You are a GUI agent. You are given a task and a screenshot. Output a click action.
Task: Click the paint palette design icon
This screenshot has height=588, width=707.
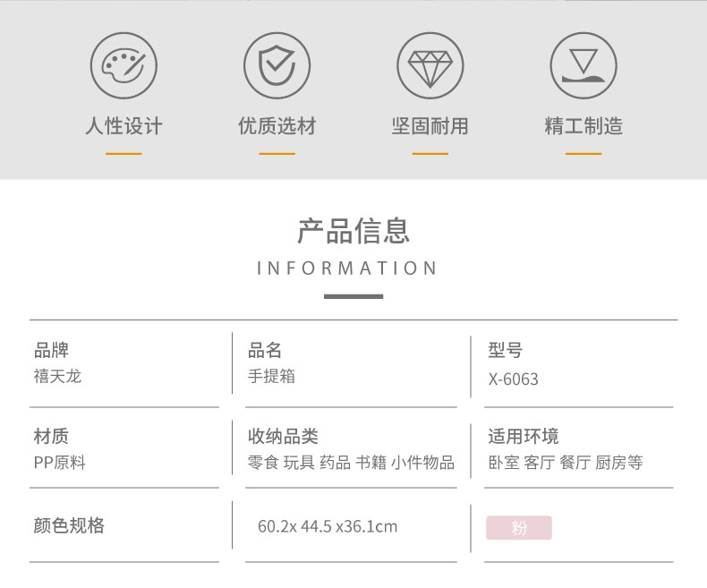124,65
